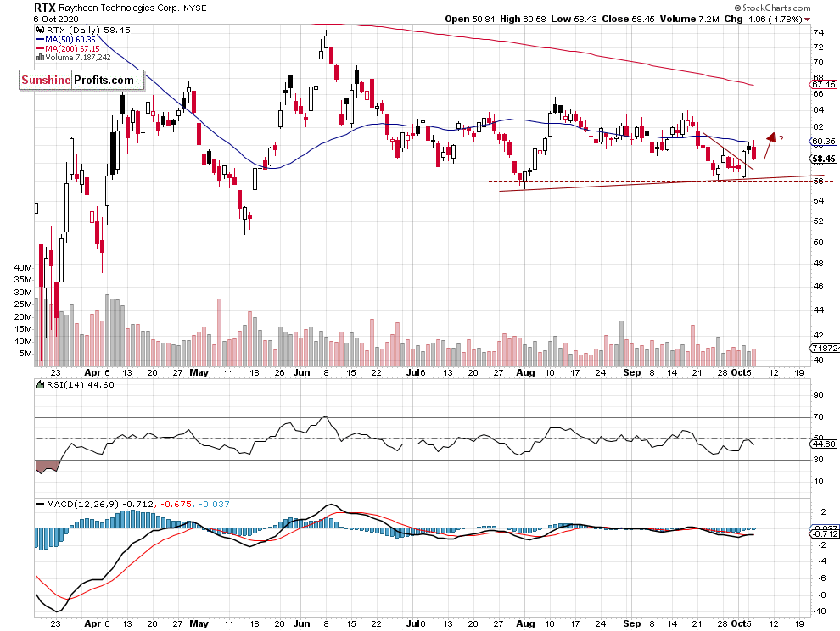Click the Aug label on MACD panel date axis
This screenshot has width=840, height=631.
(525, 623)
